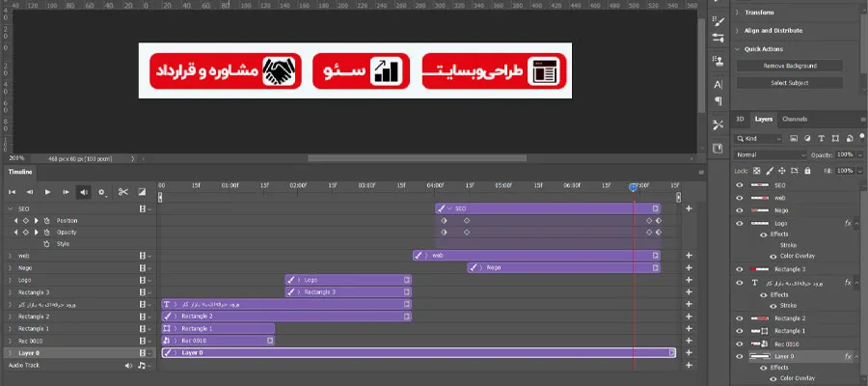Filter layers by shape layers icon
Viewport: 868px width, 386px height.
tap(835, 138)
